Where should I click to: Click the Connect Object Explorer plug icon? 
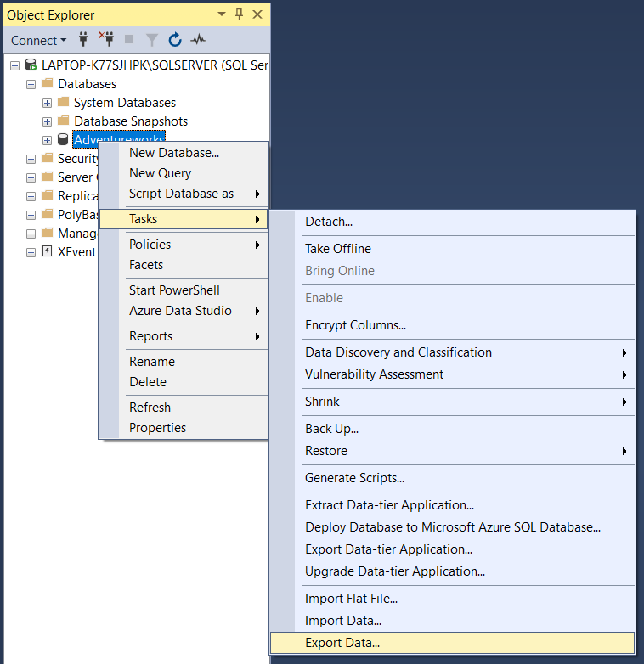pyautogui.click(x=83, y=40)
